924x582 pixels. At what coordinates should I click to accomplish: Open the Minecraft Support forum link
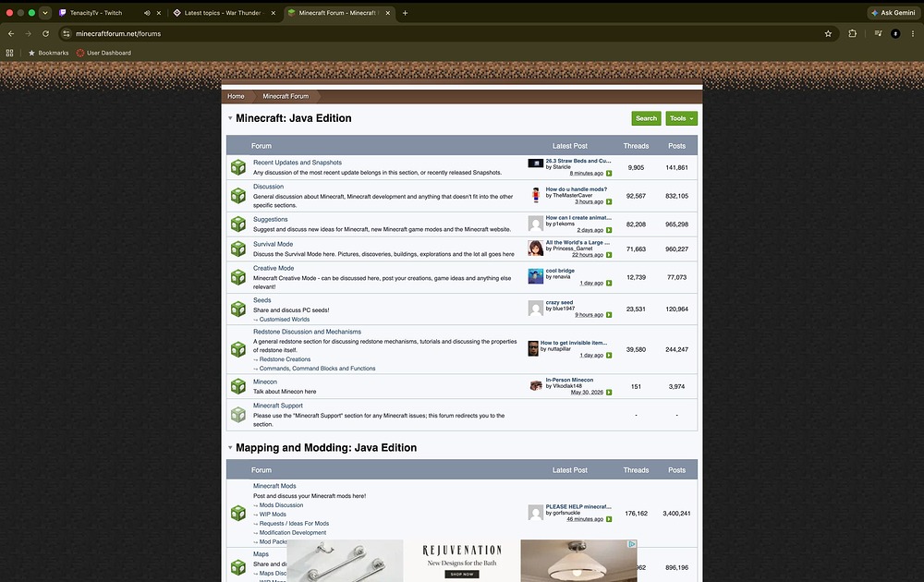(277, 406)
